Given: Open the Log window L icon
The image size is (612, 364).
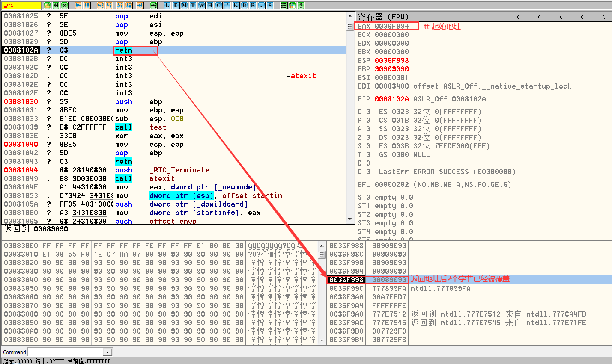Looking at the screenshot, I should point(167,5).
